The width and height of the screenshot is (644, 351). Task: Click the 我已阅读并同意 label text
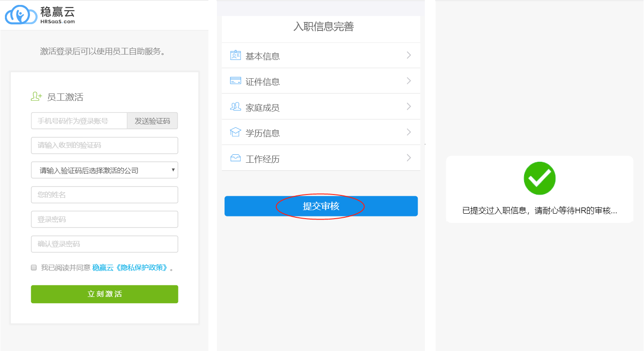pyautogui.click(x=66, y=268)
